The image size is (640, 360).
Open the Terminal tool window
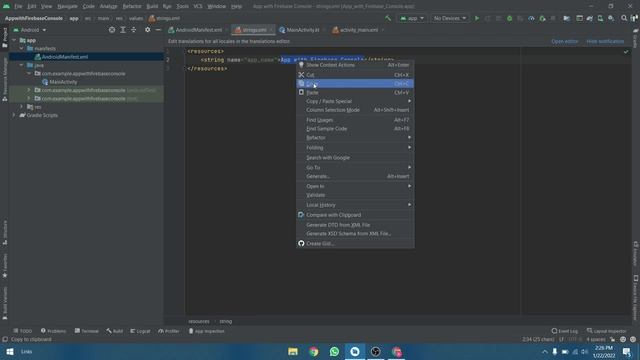pos(87,331)
